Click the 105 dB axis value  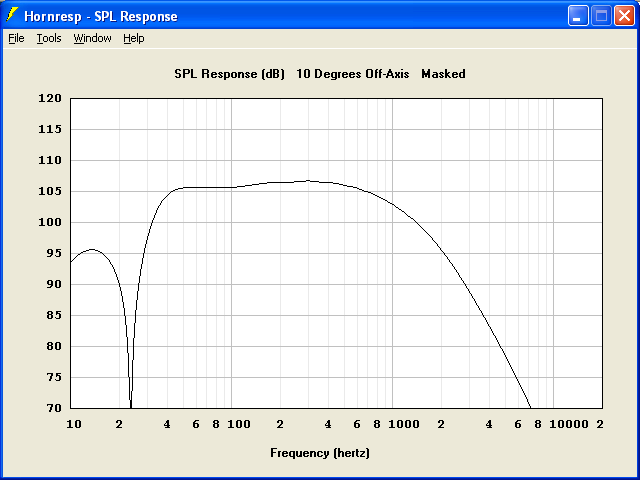click(50, 191)
